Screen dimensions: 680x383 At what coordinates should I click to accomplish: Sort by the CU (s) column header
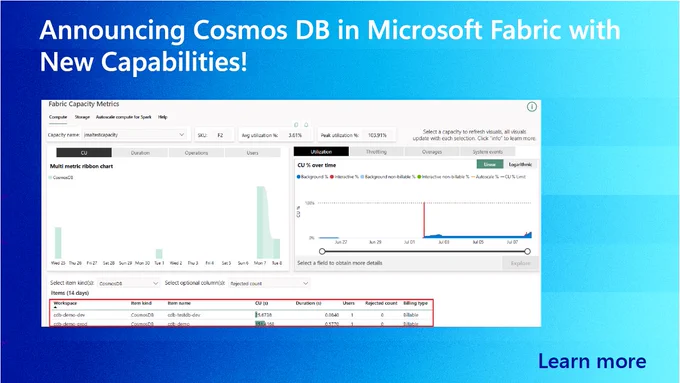tap(262, 303)
